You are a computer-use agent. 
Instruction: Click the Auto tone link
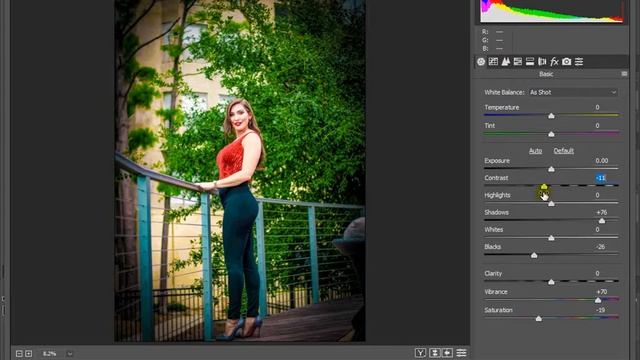click(x=536, y=151)
